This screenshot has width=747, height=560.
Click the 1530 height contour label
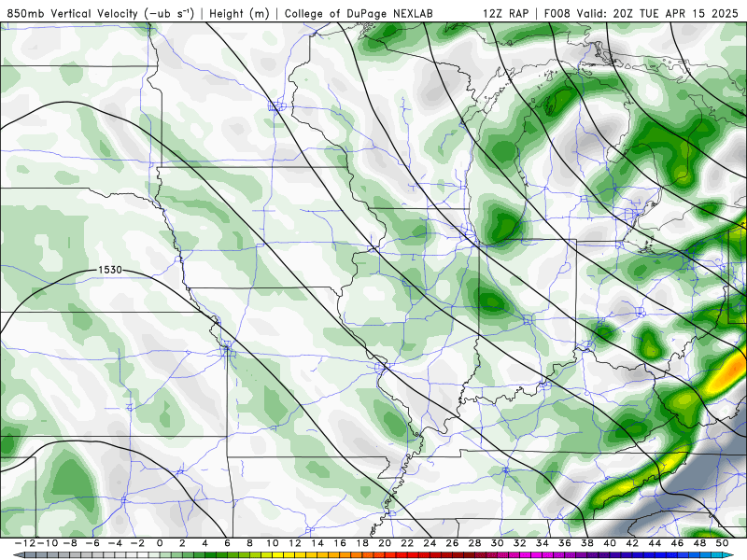click(x=110, y=270)
